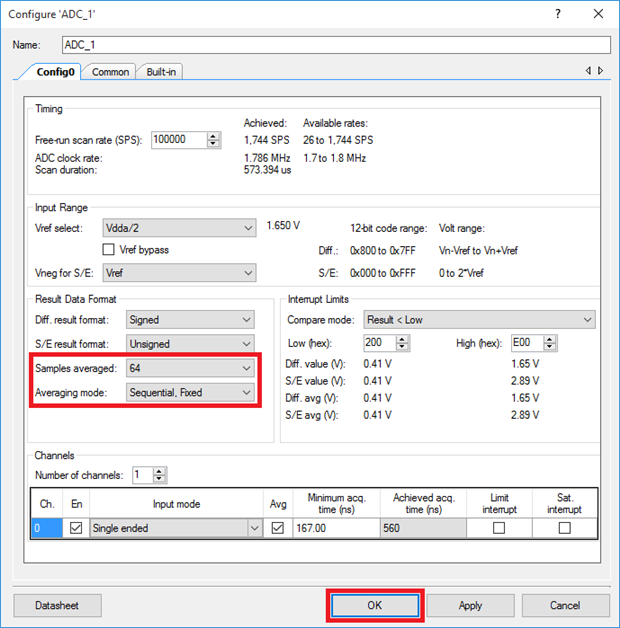Enable the Vref bypass checkbox
Screen dimensions: 620x628
(x=110, y=249)
